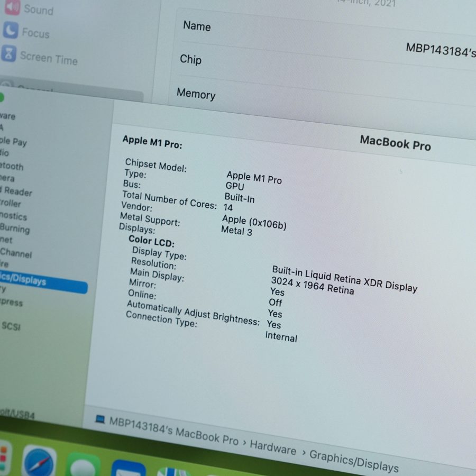Image resolution: width=476 pixels, height=476 pixels.
Task: Select Diagnostics in the sidebar list
Action: [x=13, y=216]
